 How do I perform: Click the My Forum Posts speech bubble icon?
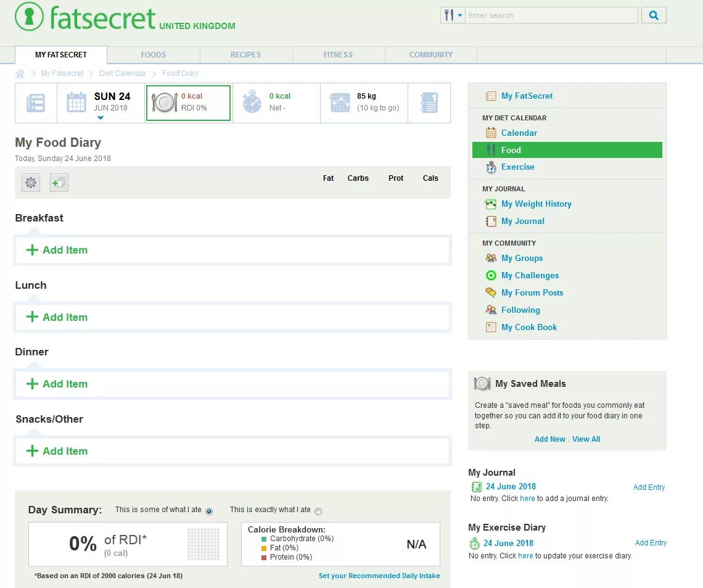(x=491, y=292)
